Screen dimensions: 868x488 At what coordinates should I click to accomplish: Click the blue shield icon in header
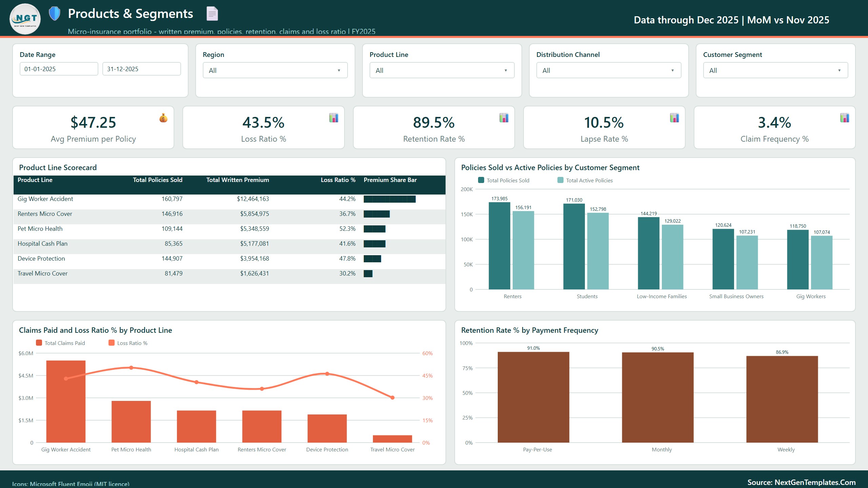point(55,14)
